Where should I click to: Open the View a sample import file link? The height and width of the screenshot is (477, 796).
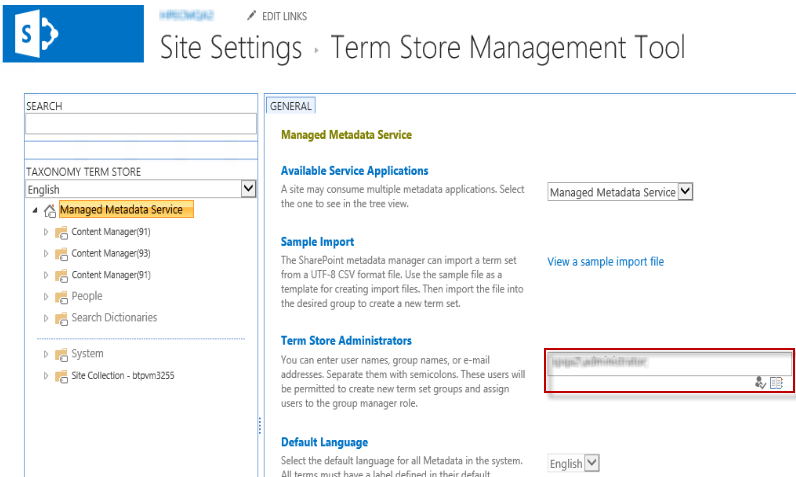[x=605, y=262]
